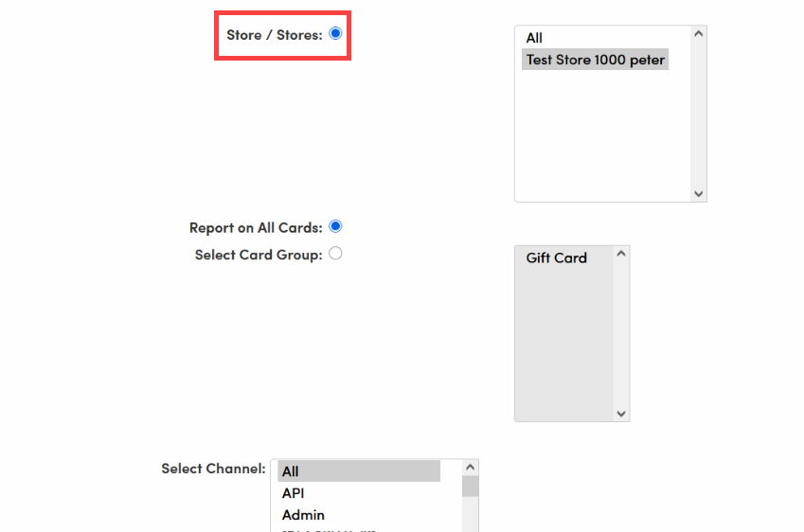
Task: Choose the 'API' channel option
Action: click(294, 493)
